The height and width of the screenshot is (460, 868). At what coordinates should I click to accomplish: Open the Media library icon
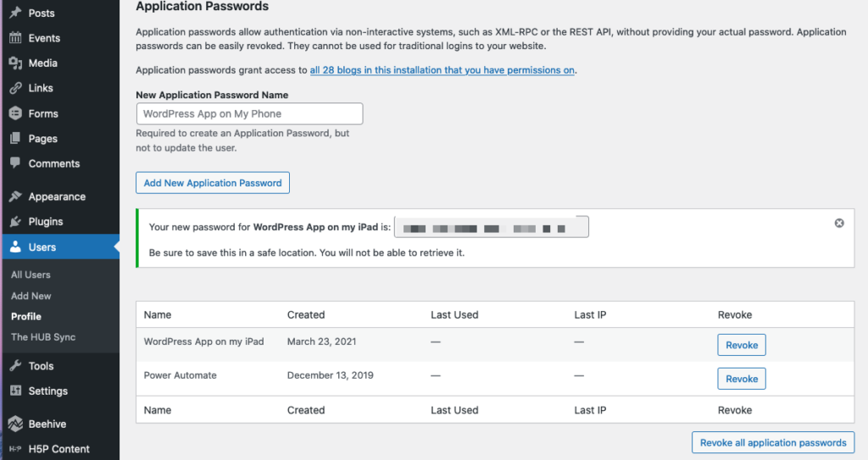tap(15, 63)
